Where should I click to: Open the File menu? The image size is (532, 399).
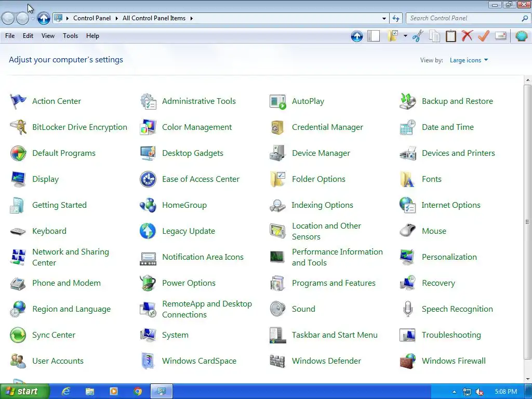10,36
